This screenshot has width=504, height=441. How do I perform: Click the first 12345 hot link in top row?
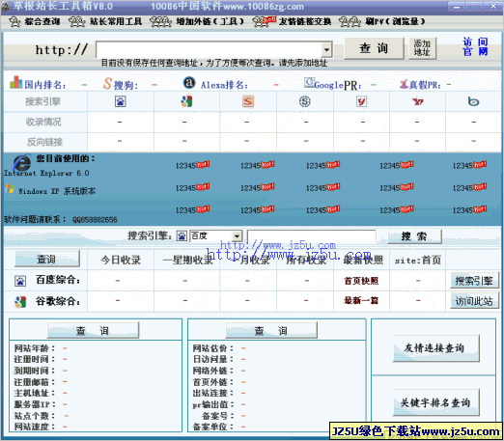(x=192, y=165)
